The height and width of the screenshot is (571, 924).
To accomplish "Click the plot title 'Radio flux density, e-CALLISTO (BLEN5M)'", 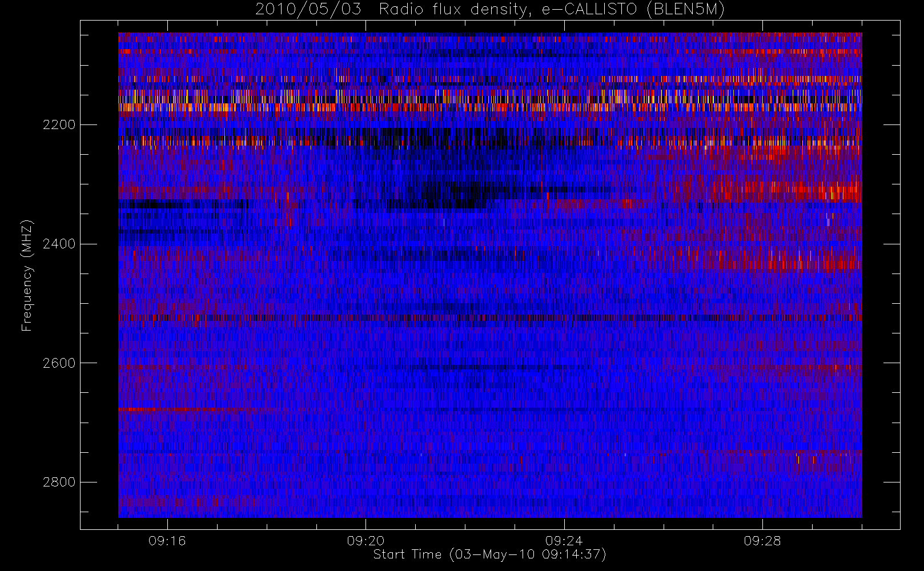I will (552, 10).
